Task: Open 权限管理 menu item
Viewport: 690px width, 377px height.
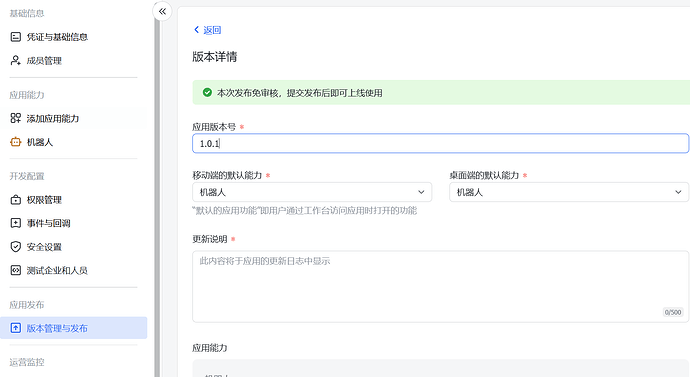Action: point(73,200)
